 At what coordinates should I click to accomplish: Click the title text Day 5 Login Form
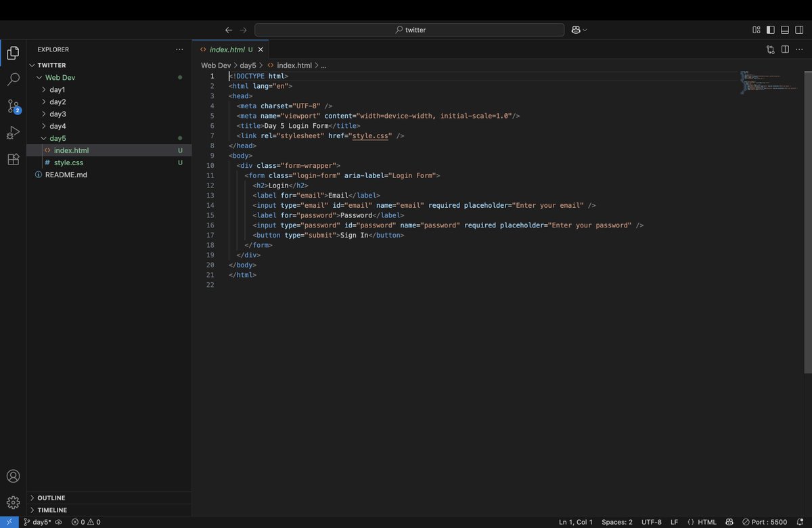[x=296, y=125]
